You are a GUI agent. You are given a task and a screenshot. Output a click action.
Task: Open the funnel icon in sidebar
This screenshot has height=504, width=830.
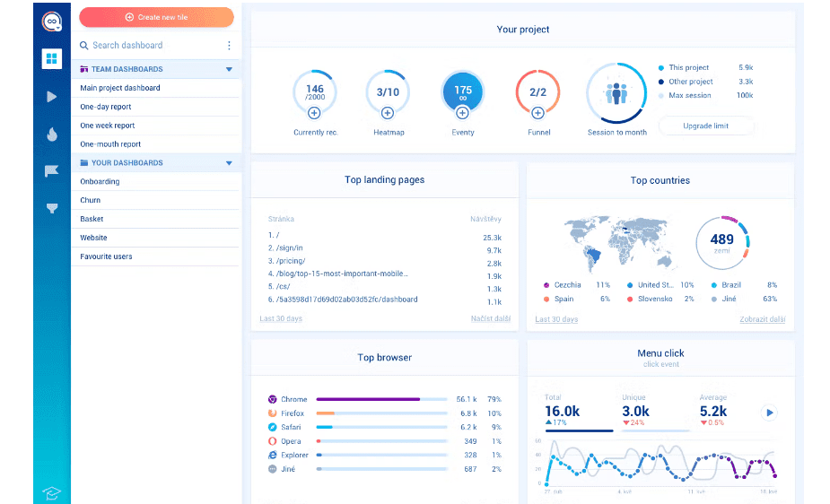[52, 208]
